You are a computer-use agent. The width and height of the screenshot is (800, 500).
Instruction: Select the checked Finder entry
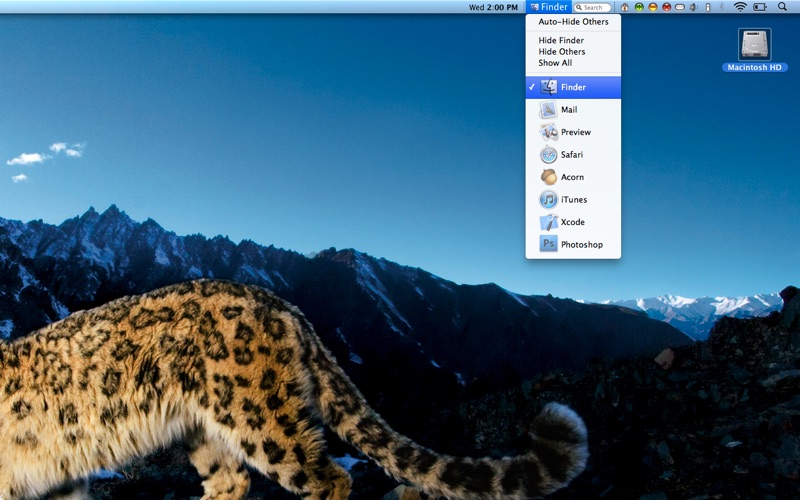click(x=573, y=87)
